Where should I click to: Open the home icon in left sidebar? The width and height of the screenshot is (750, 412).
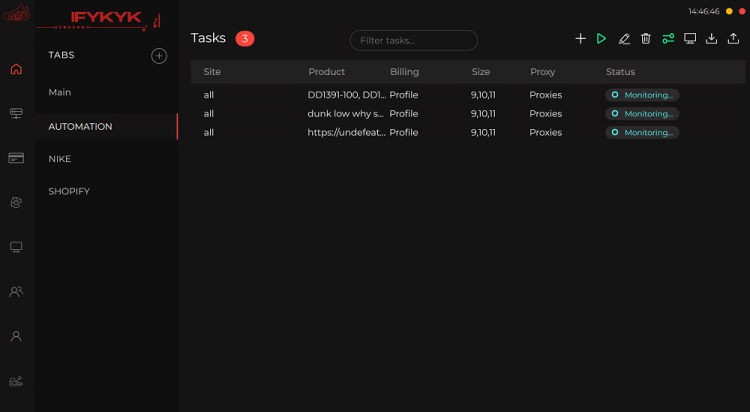[16, 69]
